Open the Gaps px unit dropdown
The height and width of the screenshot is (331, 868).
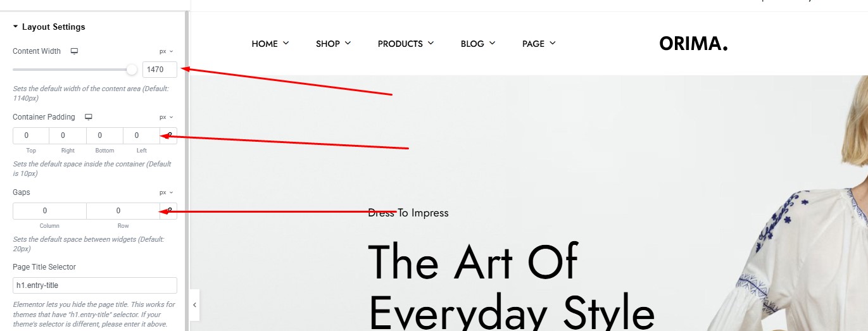tap(166, 192)
